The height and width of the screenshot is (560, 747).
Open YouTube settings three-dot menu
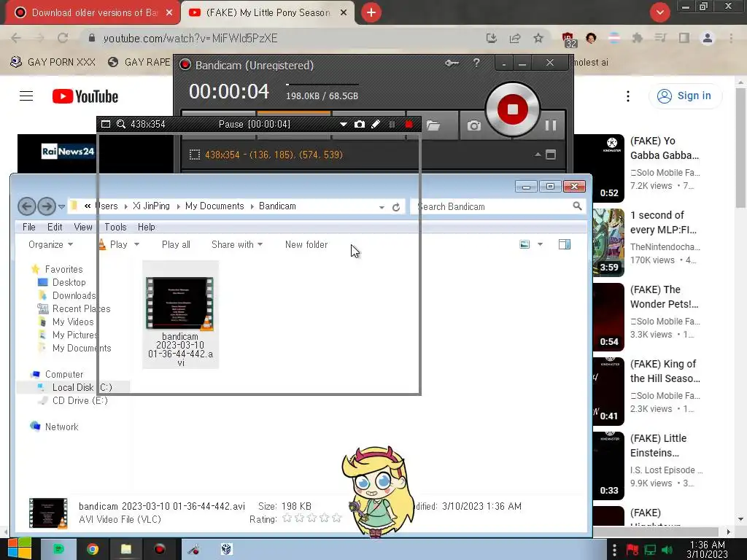click(628, 96)
